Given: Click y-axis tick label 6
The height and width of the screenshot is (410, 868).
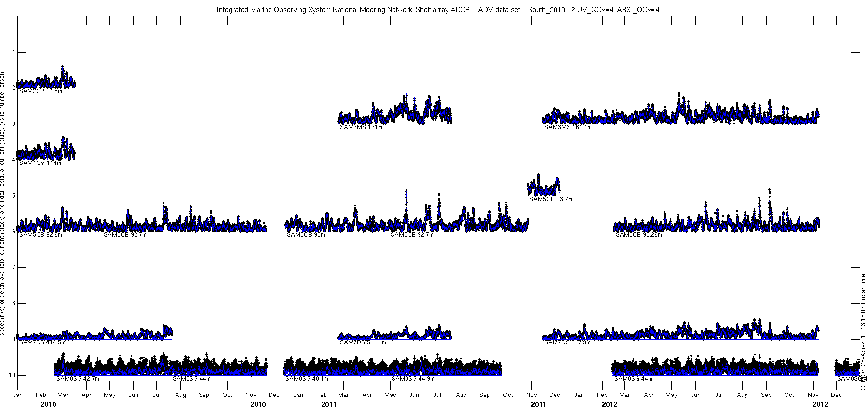Looking at the screenshot, I should click(x=13, y=232).
